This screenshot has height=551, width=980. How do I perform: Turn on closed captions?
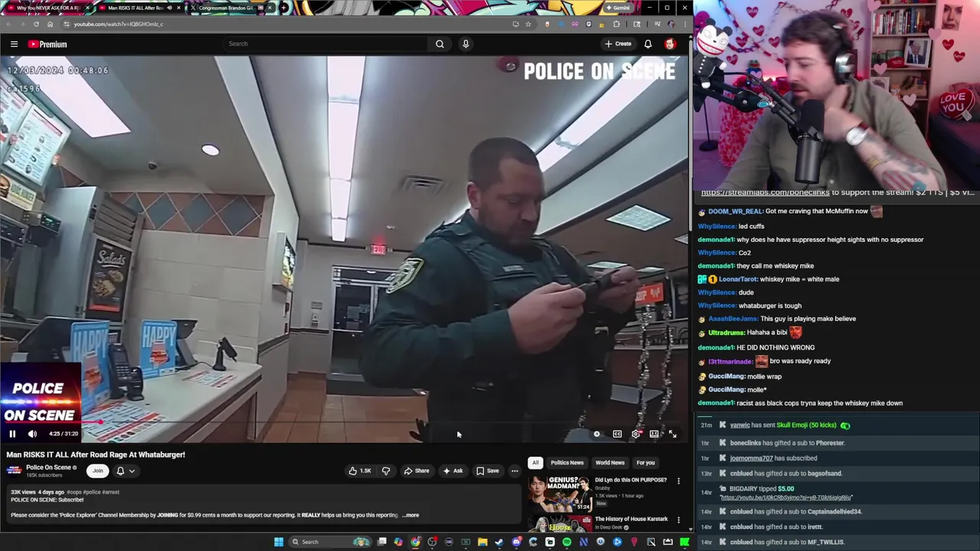click(617, 434)
